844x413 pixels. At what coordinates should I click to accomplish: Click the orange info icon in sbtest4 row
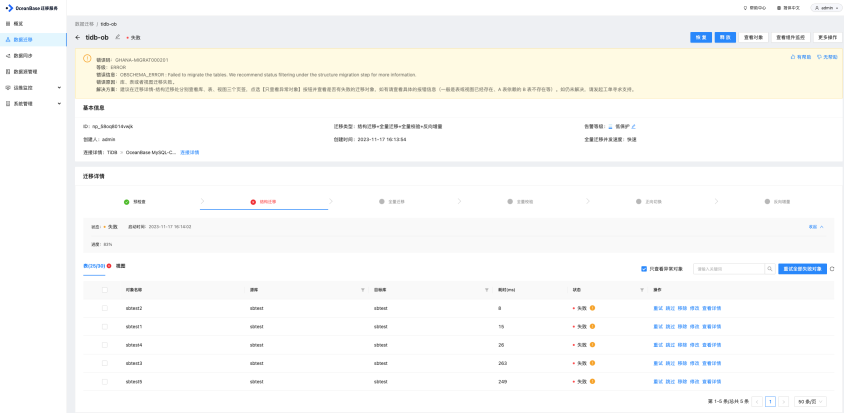[x=592, y=345]
